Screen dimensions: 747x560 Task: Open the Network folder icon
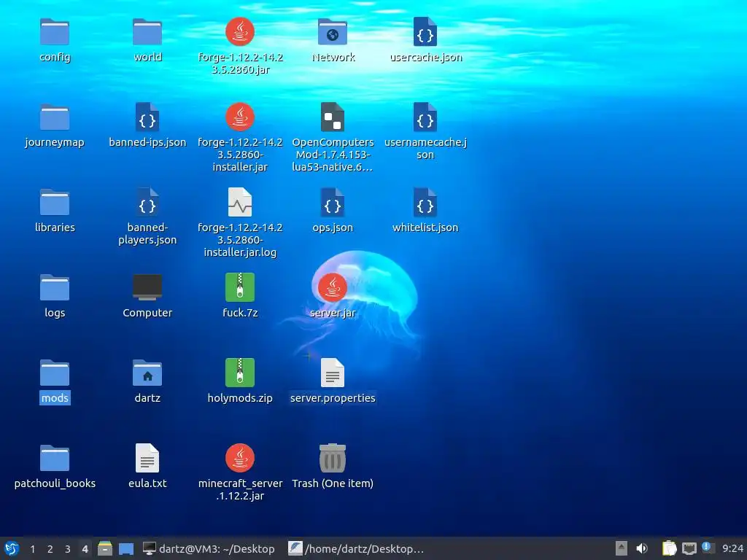[333, 32]
